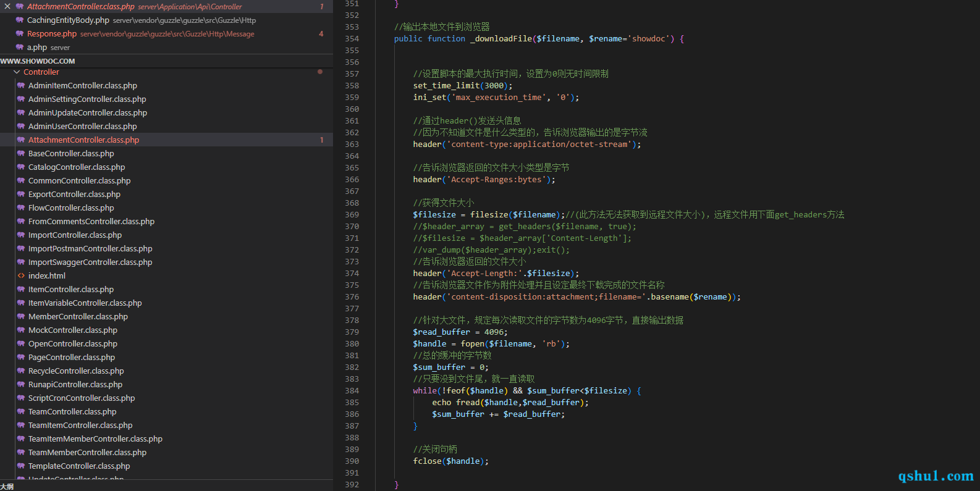This screenshot has height=491, width=980.
Task: Click PHP icon beside MockController.class.php
Action: (21, 330)
